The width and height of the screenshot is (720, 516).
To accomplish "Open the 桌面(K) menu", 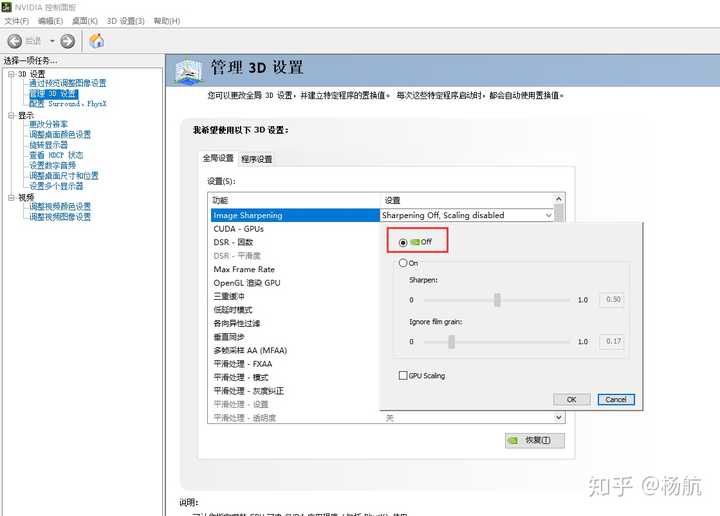I will coord(84,21).
